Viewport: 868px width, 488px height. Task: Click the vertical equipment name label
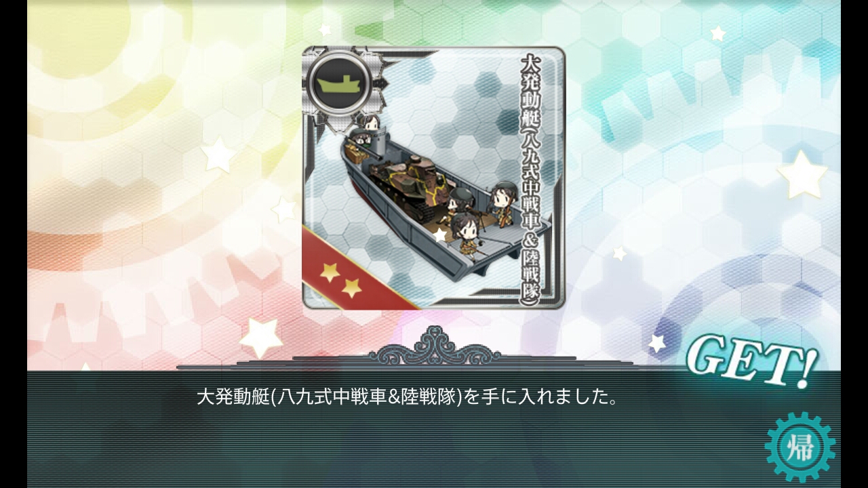[x=535, y=178]
